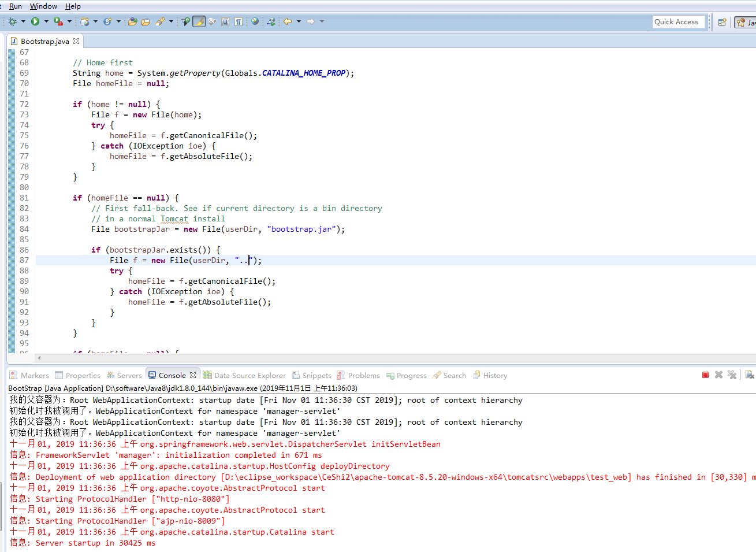This screenshot has width=756, height=552.
Task: Expand the Back history dropdown arrow
Action: [x=299, y=21]
